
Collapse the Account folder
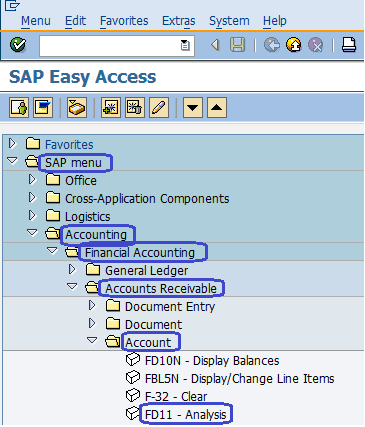coord(92,341)
